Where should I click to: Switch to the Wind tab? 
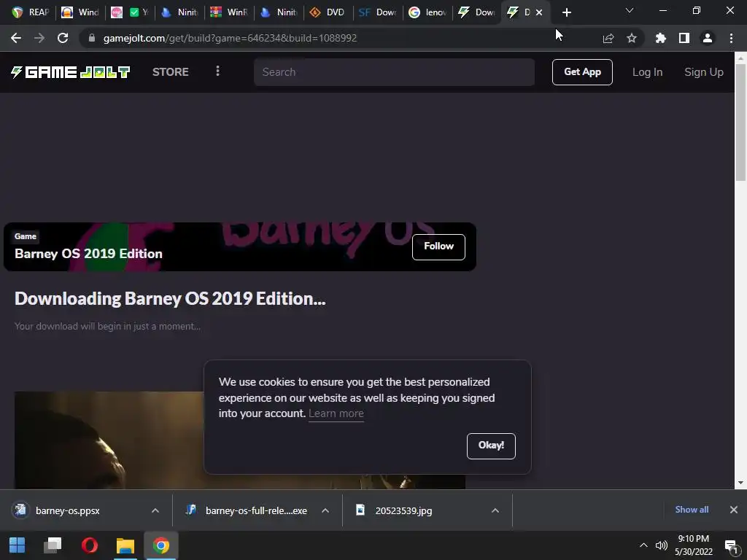pyautogui.click(x=80, y=12)
